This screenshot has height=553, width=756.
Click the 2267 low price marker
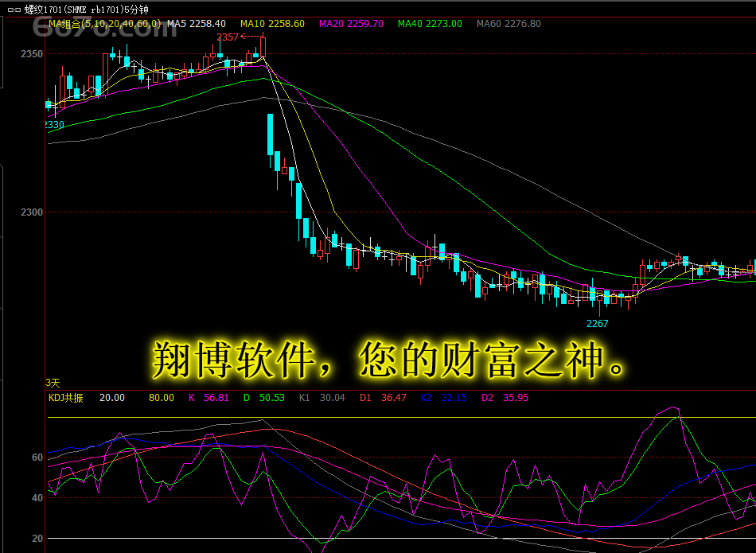tap(597, 324)
